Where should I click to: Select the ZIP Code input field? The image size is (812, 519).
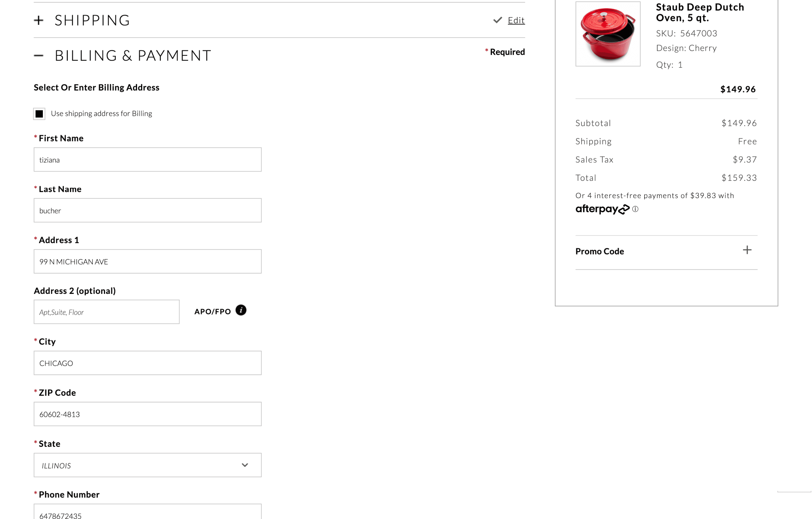tap(147, 414)
